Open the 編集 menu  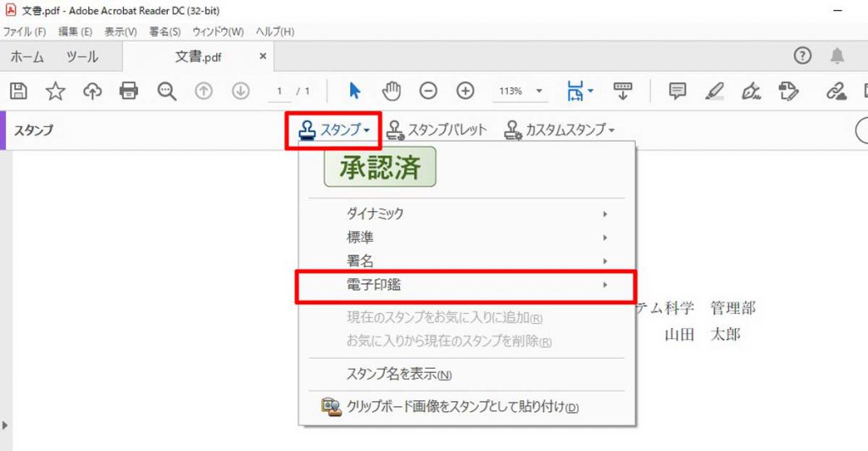point(75,31)
